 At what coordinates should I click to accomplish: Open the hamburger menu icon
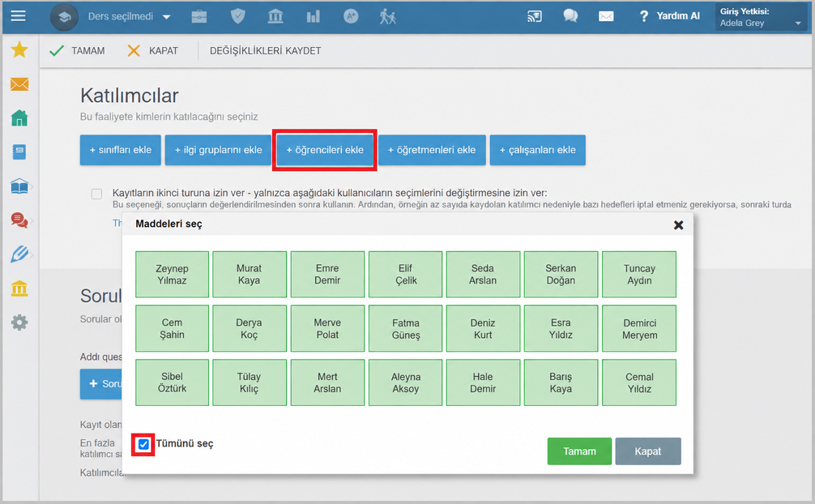(x=18, y=16)
